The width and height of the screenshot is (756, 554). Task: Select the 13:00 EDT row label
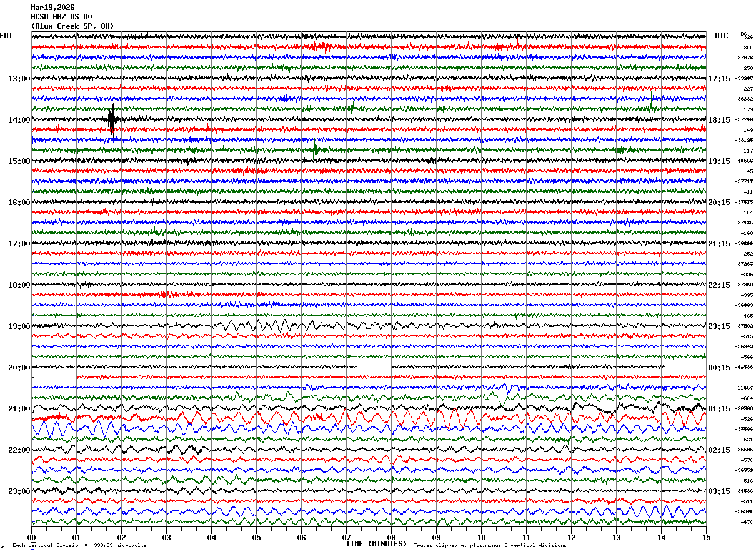[x=19, y=79]
